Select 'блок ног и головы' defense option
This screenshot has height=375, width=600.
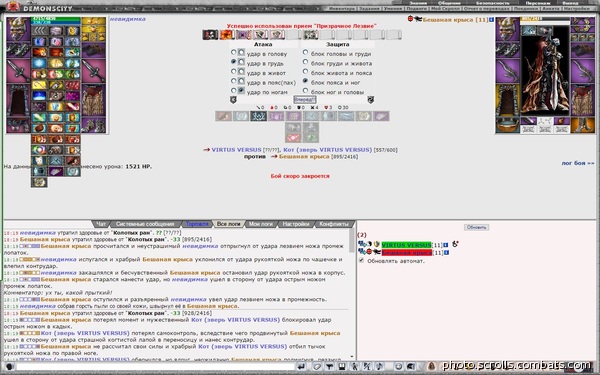pyautogui.click(x=305, y=91)
